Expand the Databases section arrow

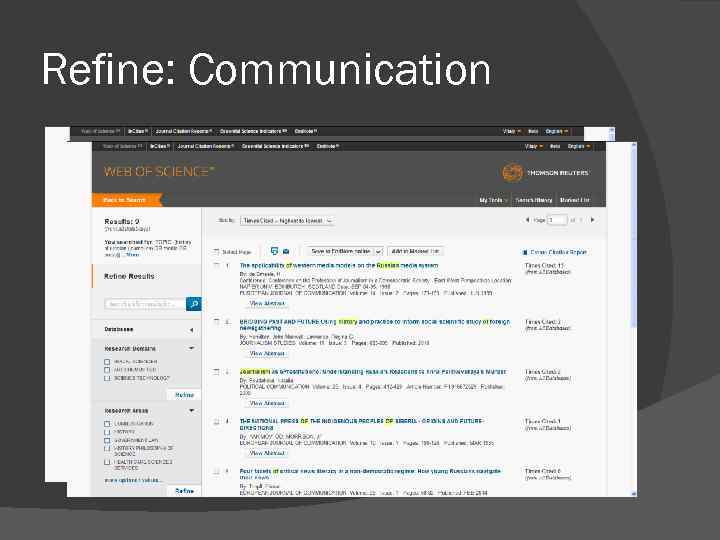click(191, 330)
